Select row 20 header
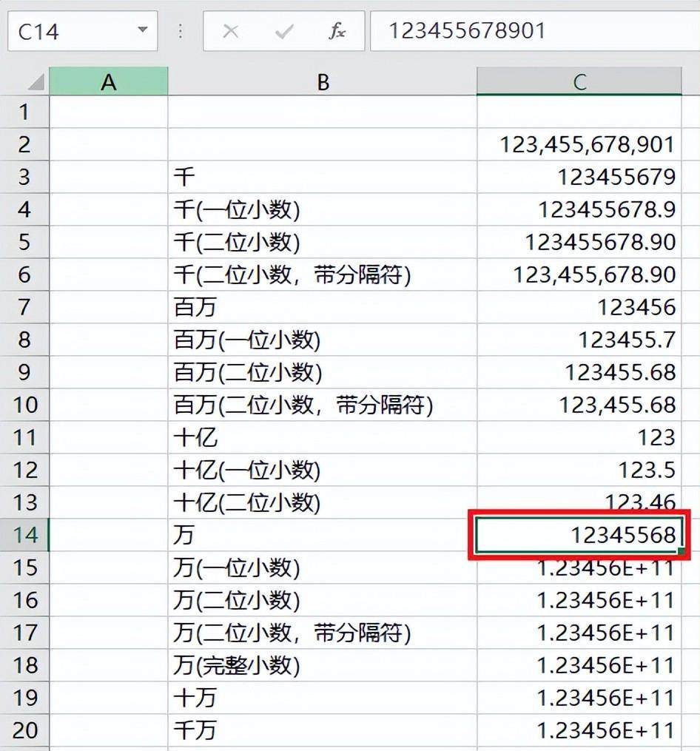 24,730
